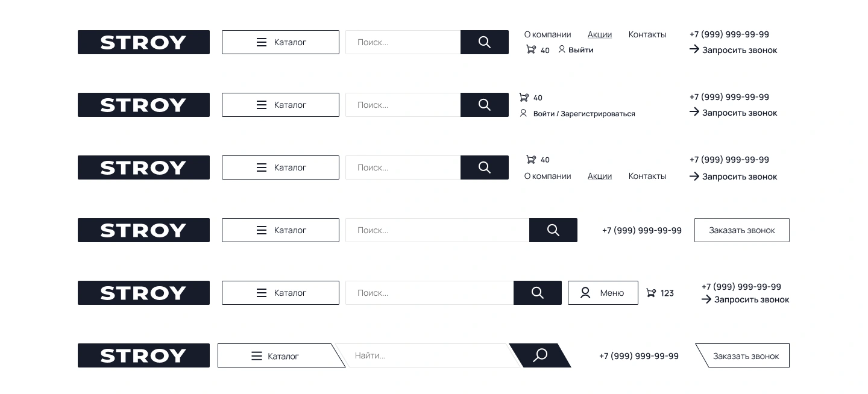Click slanted Заказать звонок button in bottom header
This screenshot has width=868, height=394.
(x=743, y=355)
